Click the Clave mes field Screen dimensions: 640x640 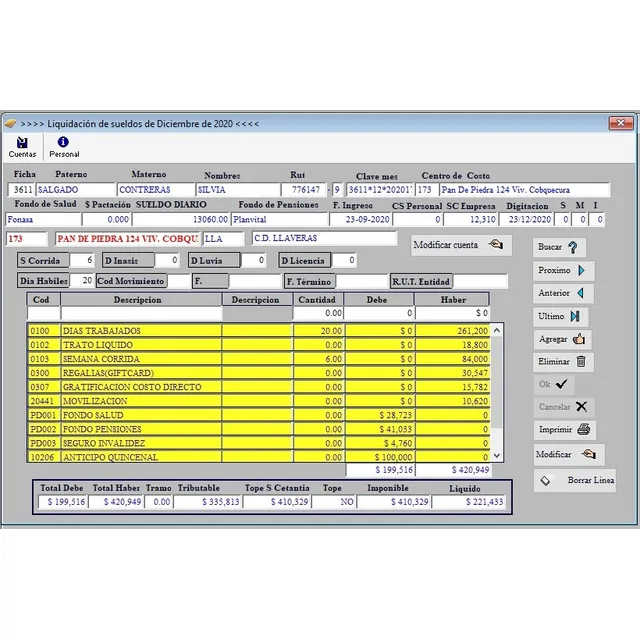pyautogui.click(x=380, y=190)
